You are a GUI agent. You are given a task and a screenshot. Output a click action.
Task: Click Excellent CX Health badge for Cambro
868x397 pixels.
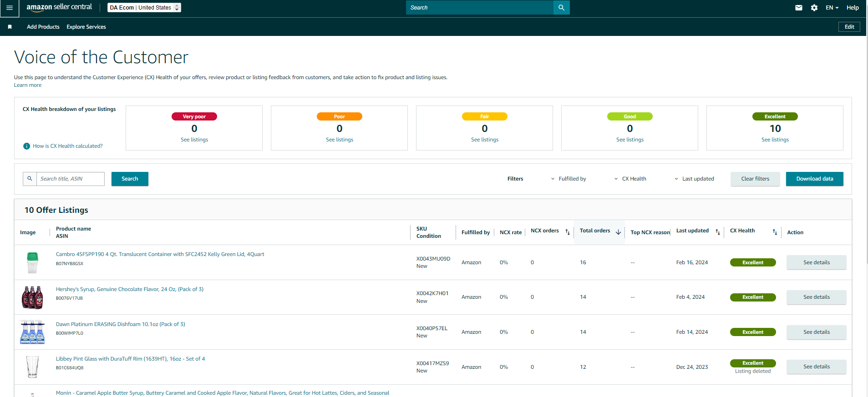(x=753, y=262)
